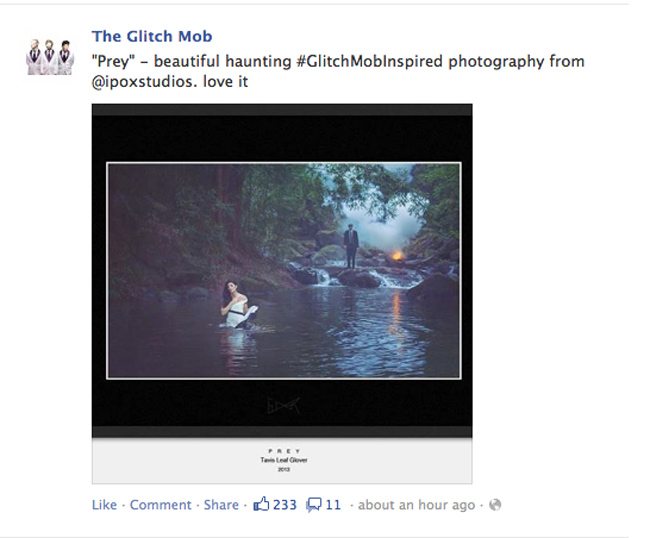Click the comment speech bubble icon

point(313,505)
